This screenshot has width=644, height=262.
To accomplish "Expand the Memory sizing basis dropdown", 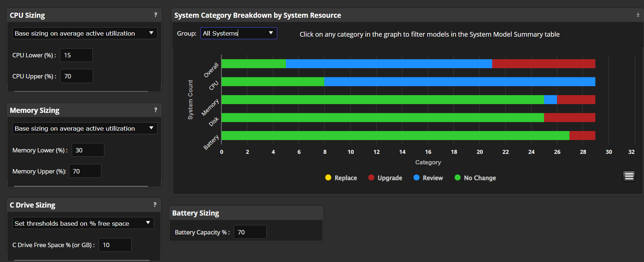I will click(x=85, y=128).
